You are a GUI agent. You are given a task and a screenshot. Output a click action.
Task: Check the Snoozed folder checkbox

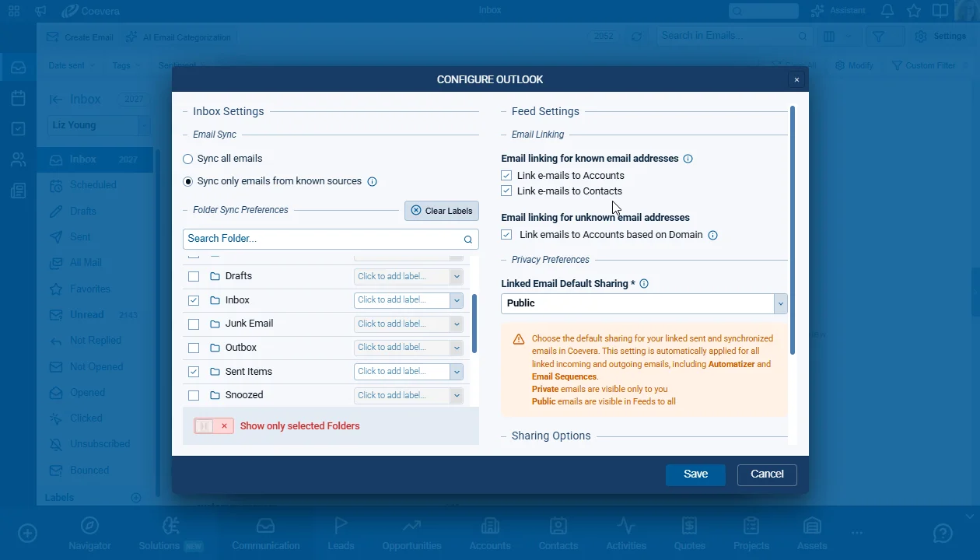click(194, 395)
